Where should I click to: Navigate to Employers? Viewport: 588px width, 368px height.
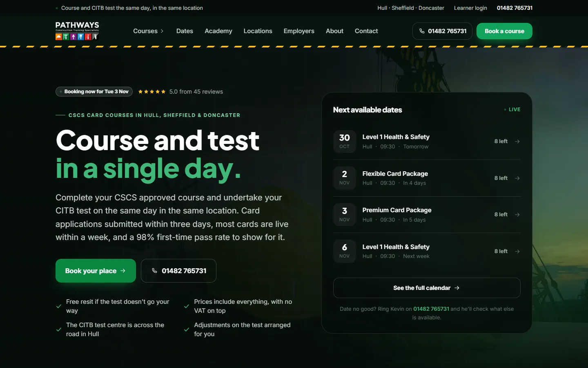coord(299,31)
